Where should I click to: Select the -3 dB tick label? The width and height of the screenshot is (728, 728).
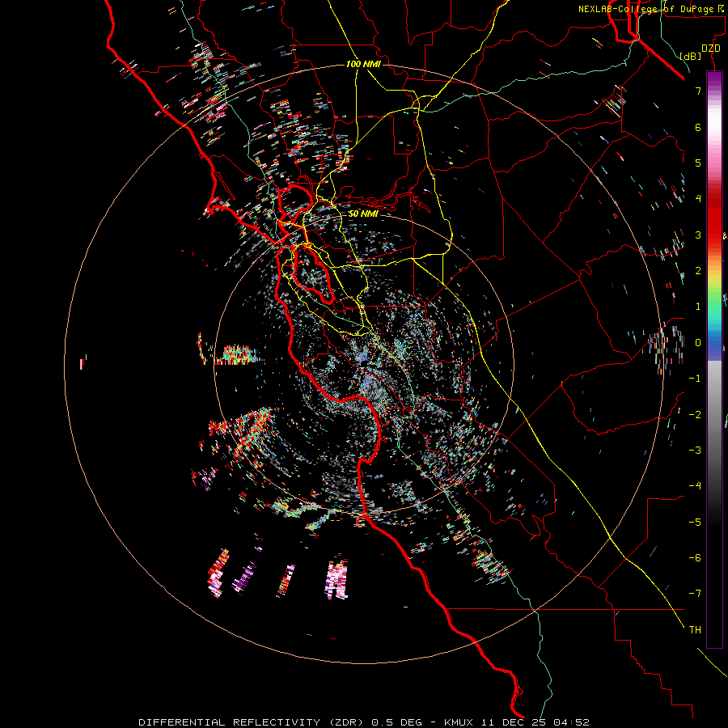point(695,451)
